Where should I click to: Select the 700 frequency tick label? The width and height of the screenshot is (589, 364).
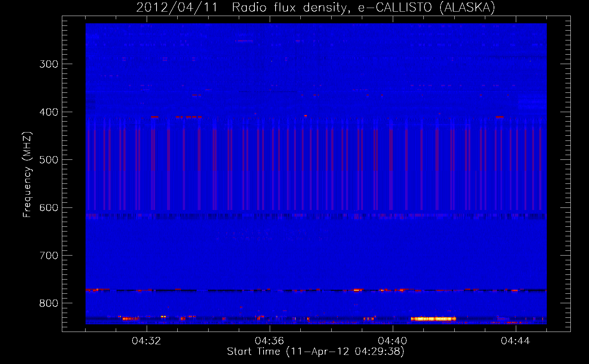49,256
